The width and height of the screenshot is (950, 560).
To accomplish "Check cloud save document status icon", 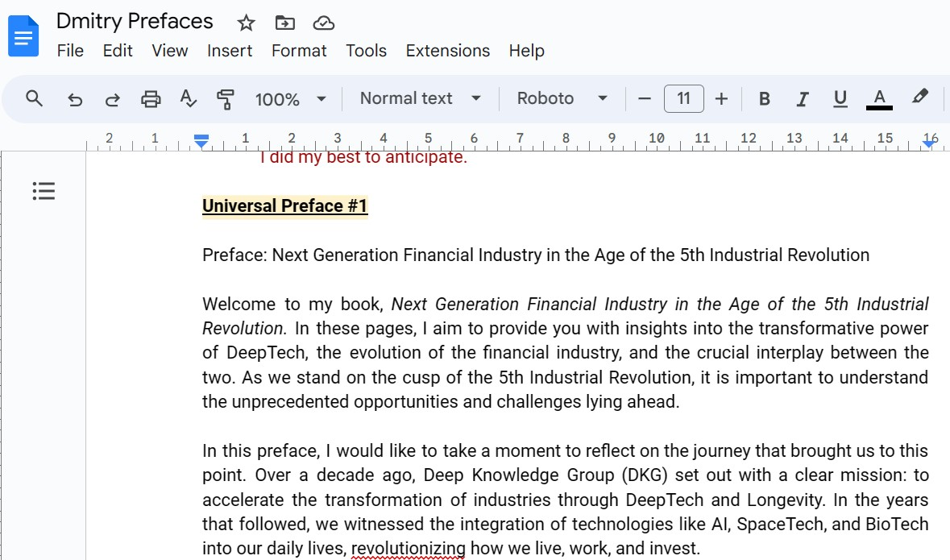I will tap(323, 23).
